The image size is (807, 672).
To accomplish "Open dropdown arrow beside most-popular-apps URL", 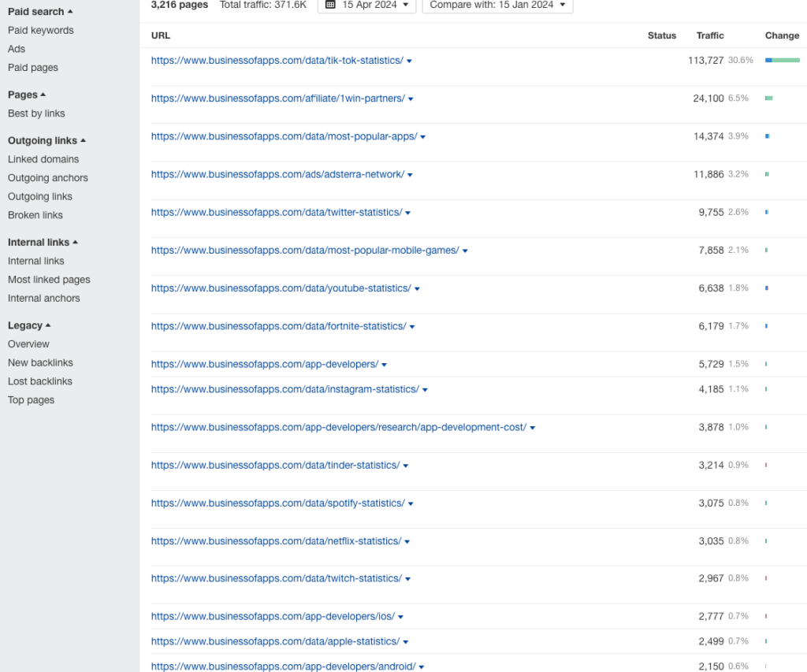I will pyautogui.click(x=422, y=136).
